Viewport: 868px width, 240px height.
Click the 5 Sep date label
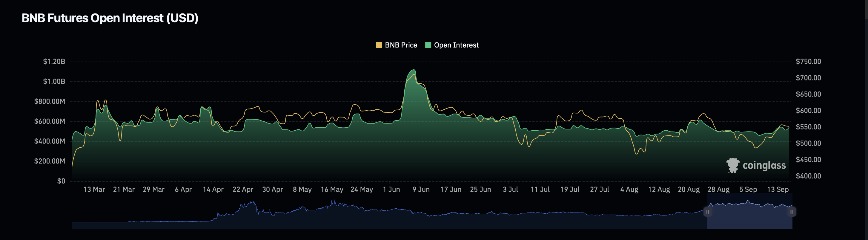click(x=748, y=189)
